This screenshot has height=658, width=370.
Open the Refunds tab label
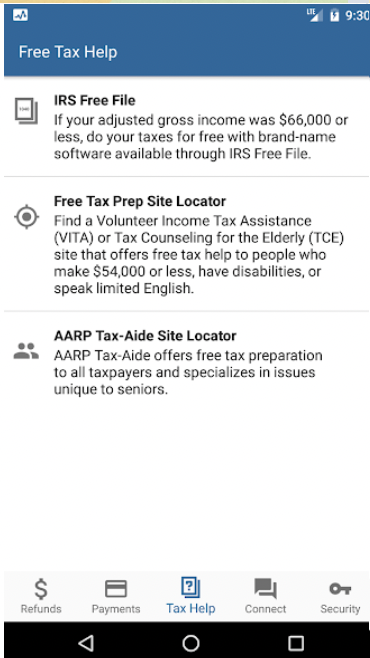coord(41,608)
